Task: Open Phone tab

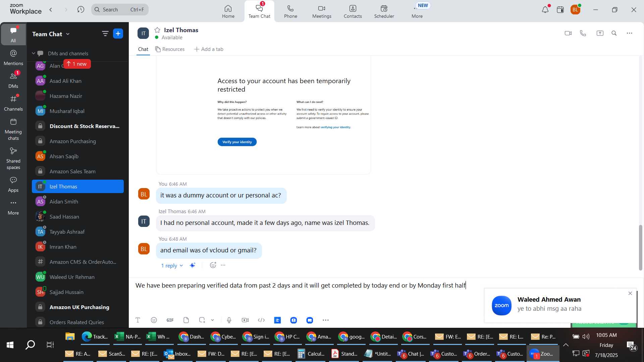Action: click(x=290, y=11)
